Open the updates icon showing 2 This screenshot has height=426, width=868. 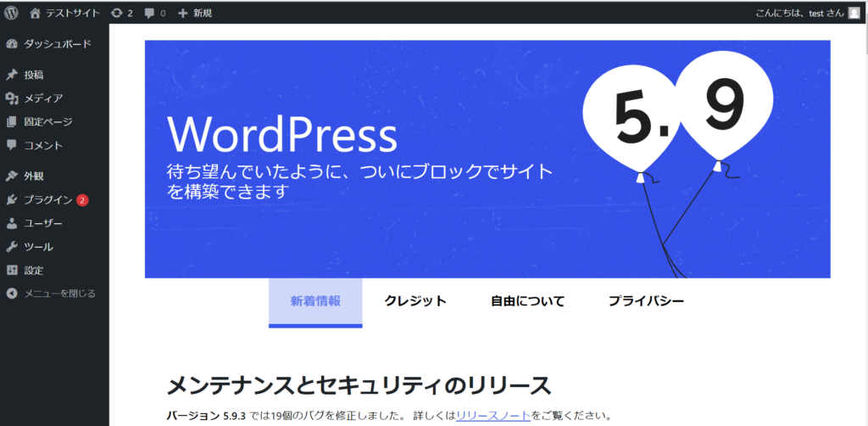(117, 13)
